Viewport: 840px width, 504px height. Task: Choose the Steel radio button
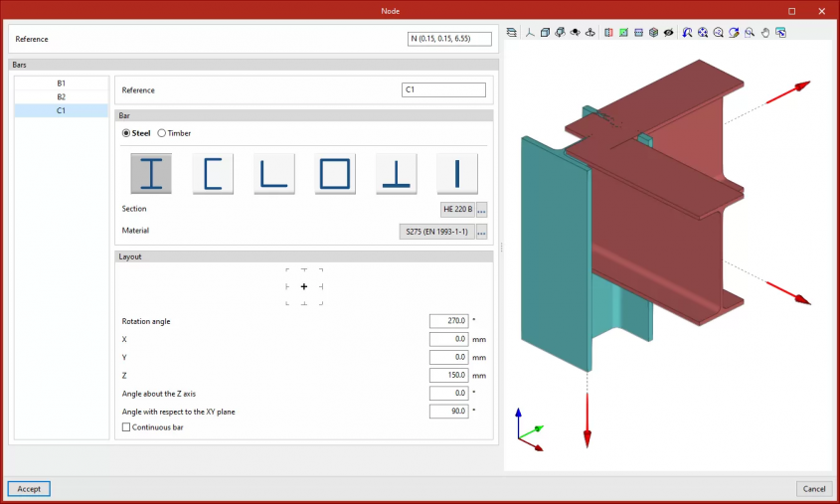[x=126, y=133]
